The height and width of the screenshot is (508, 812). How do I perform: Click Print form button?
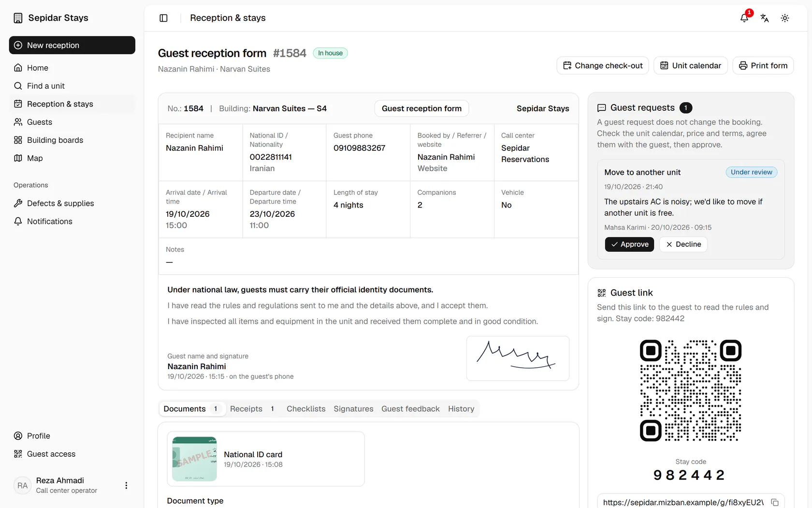point(763,65)
